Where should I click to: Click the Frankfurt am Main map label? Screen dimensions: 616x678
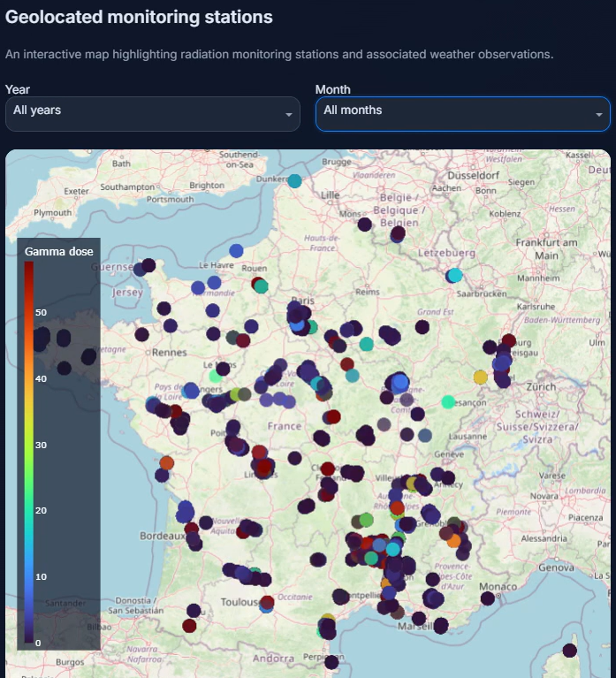546,249
